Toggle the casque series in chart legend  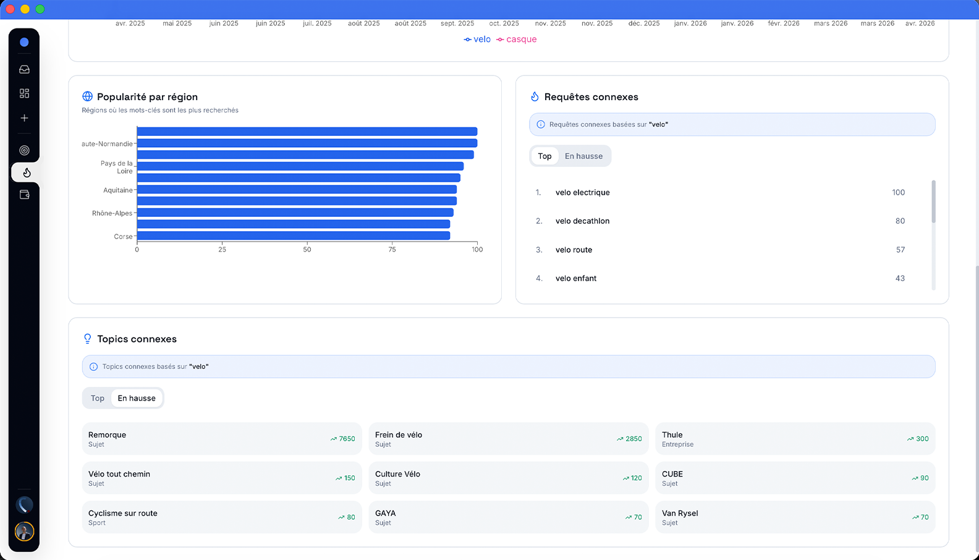(x=517, y=40)
